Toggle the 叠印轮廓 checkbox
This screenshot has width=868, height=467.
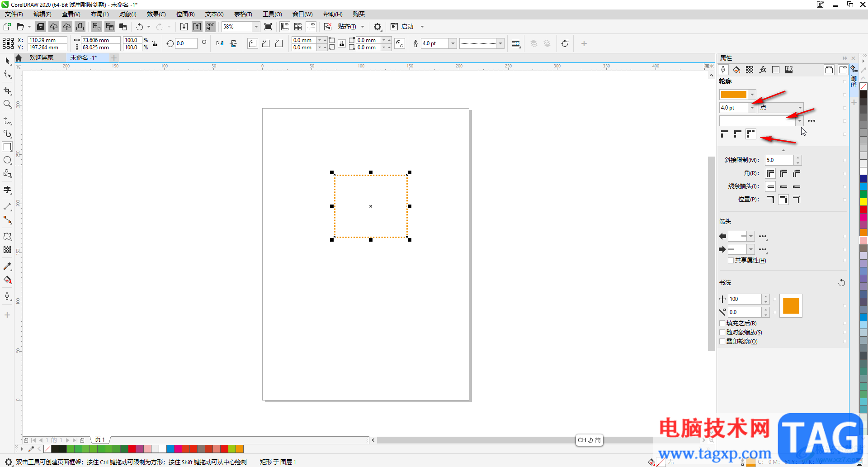722,342
